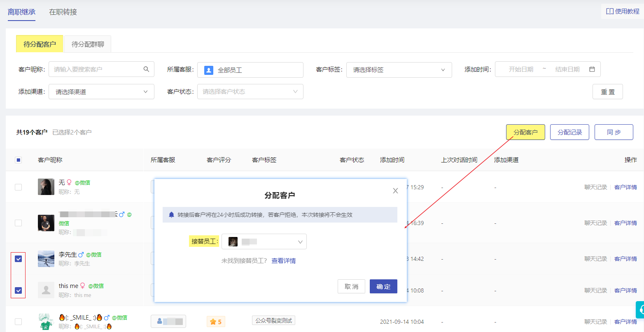Viewport: 644px width, 332px height.
Task: Click cartoon avatar of _SMILE_ customer
Action: tap(46, 322)
